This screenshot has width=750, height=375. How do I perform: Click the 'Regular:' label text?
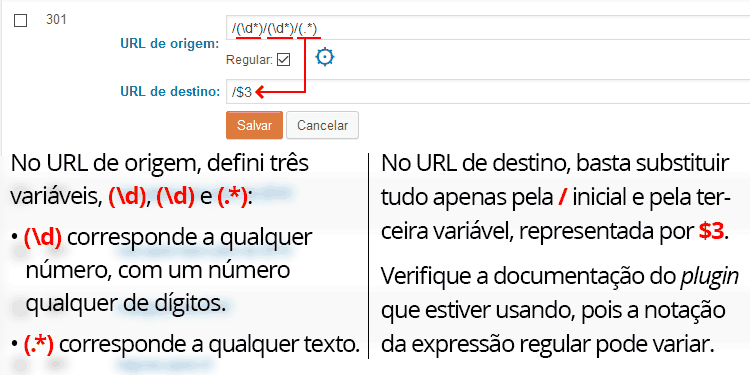click(x=249, y=60)
